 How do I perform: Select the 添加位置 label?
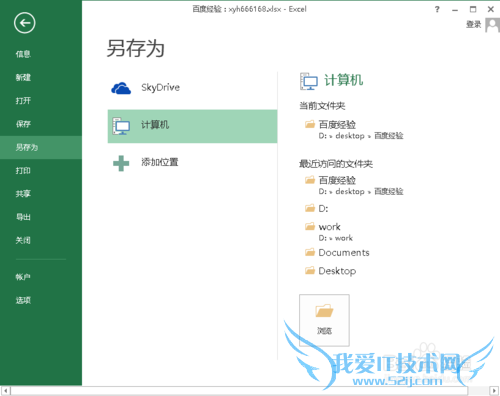coord(160,162)
